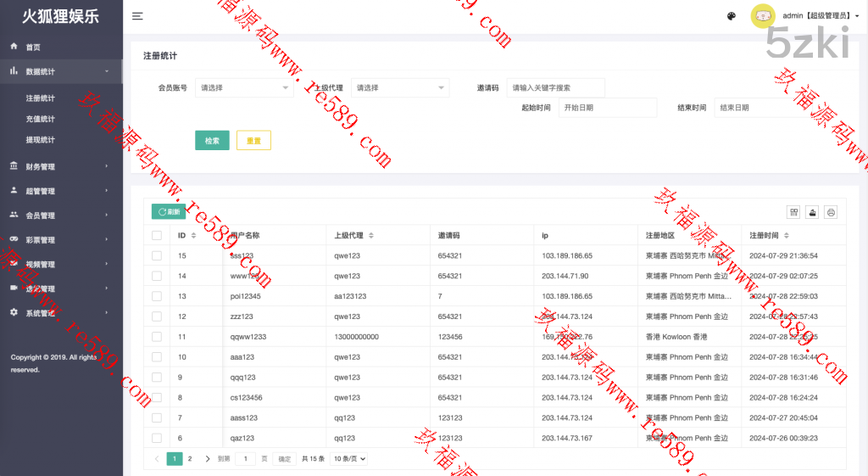Viewport: 868px width, 476px height.
Task: Click the 结束时间 end date field
Action: [x=764, y=108]
